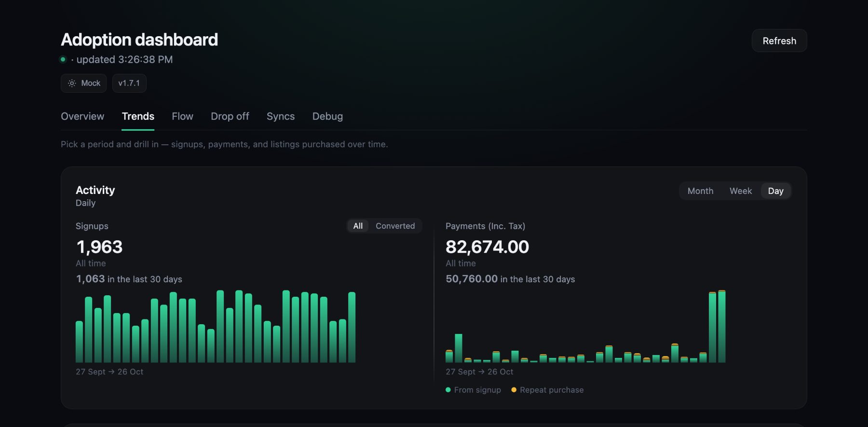This screenshot has width=868, height=427.
Task: Click the From signup legend label
Action: click(477, 390)
